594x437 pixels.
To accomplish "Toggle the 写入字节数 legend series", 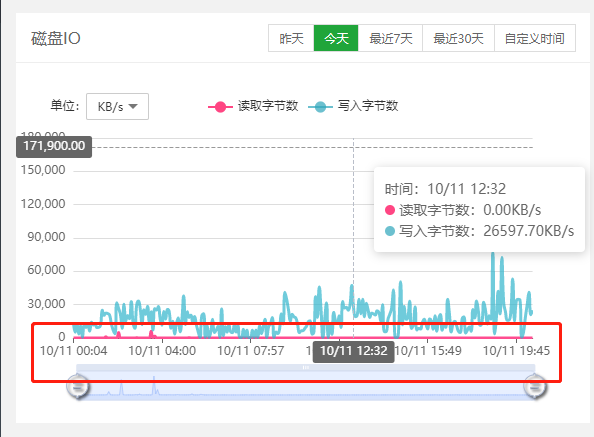I will (353, 106).
